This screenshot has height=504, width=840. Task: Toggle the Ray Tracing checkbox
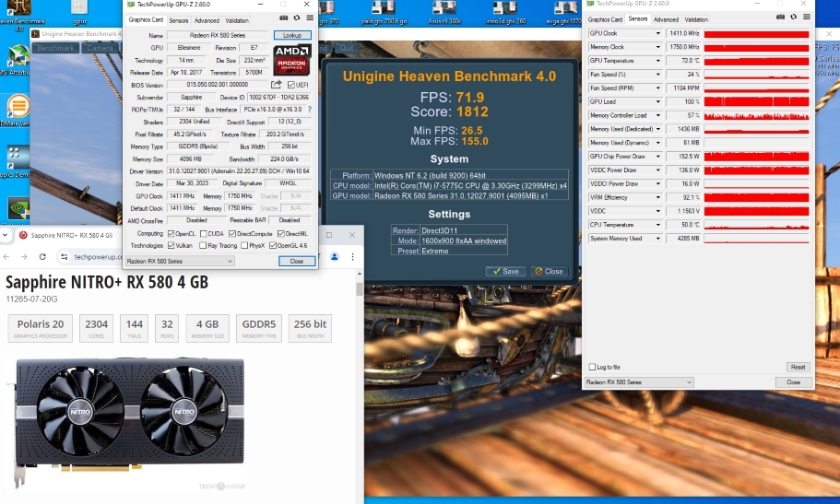203,245
